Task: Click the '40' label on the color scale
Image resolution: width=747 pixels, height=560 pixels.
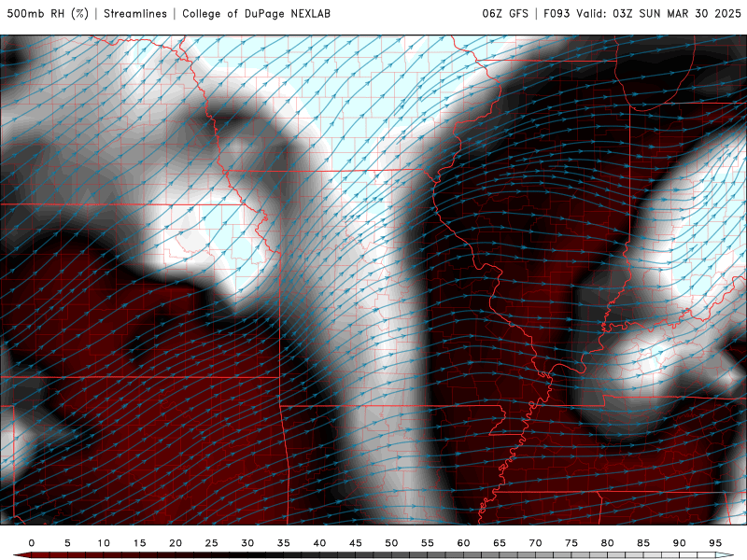Action: click(319, 543)
